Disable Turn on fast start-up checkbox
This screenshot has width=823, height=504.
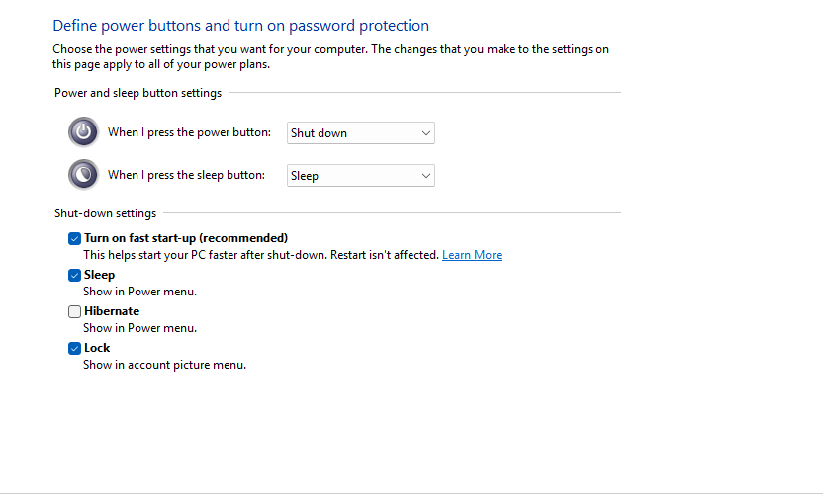pyautogui.click(x=74, y=238)
